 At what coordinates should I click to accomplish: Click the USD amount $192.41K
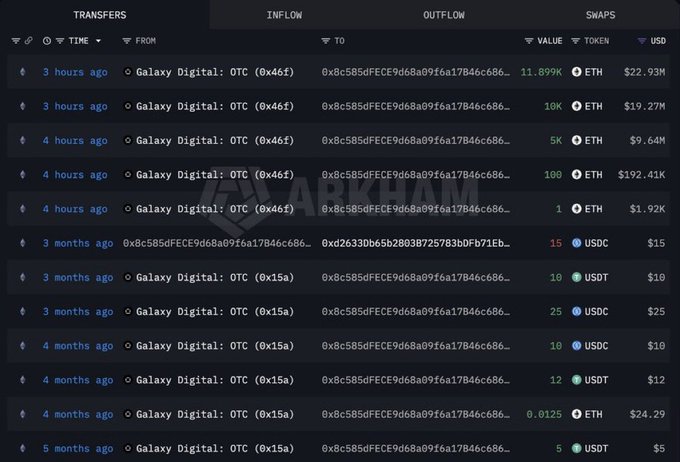tap(641, 175)
